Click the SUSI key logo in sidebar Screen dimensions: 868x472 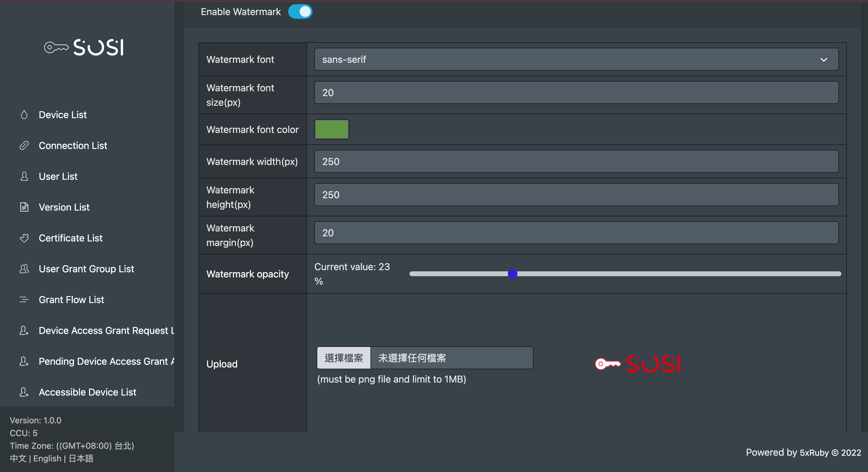84,47
